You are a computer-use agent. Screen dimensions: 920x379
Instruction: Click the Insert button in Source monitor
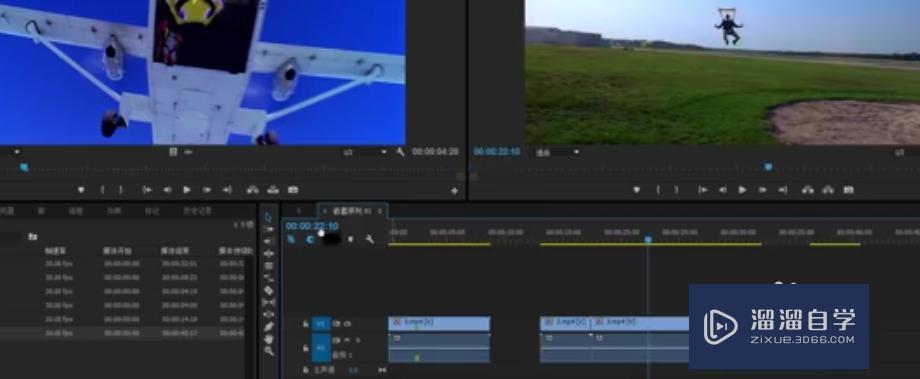[x=253, y=190]
